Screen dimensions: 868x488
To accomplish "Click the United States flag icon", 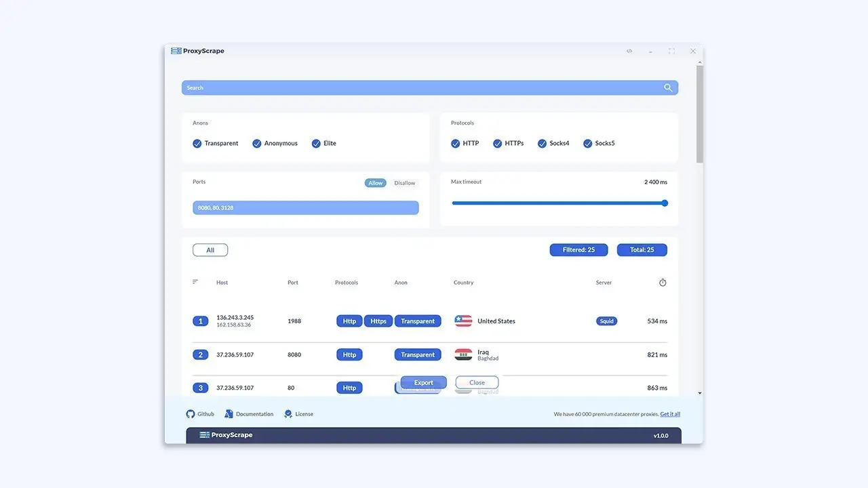I will coord(463,321).
